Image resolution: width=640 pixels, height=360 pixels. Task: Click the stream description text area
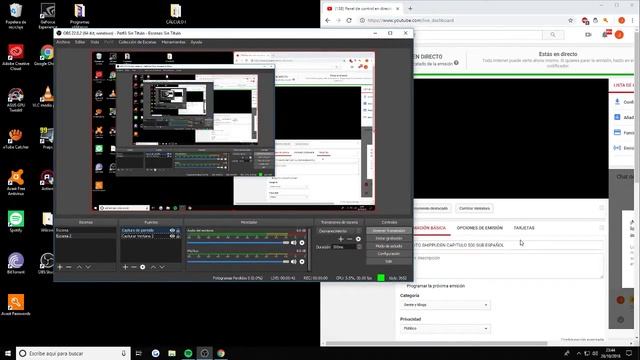click(x=508, y=266)
